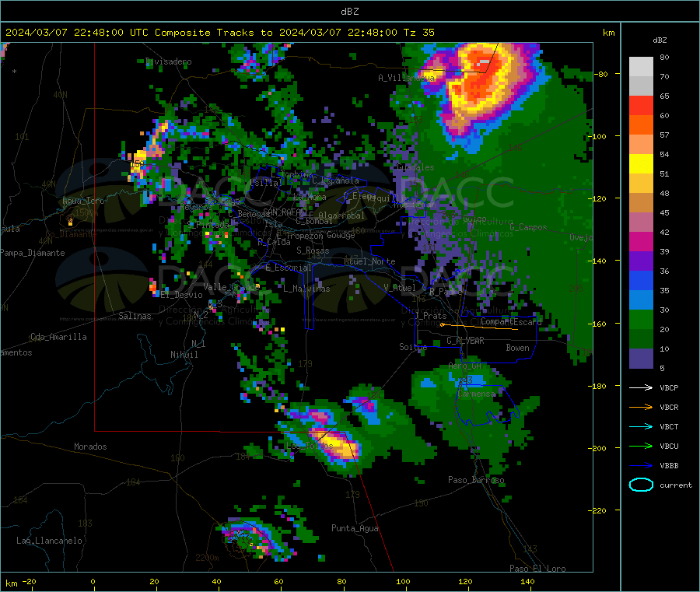This screenshot has width=700, height=592.
Task: Click the 'A_Villanueva' map label
Action: coord(406,78)
